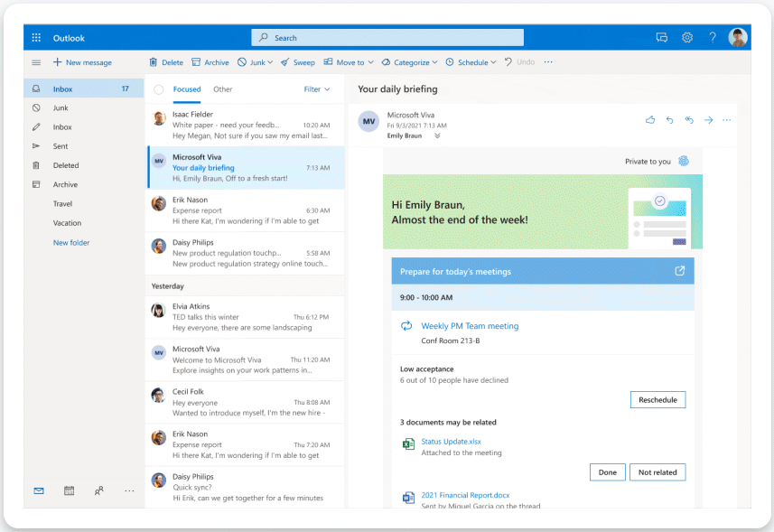774x532 pixels.
Task: Click New message button
Action: tap(82, 62)
